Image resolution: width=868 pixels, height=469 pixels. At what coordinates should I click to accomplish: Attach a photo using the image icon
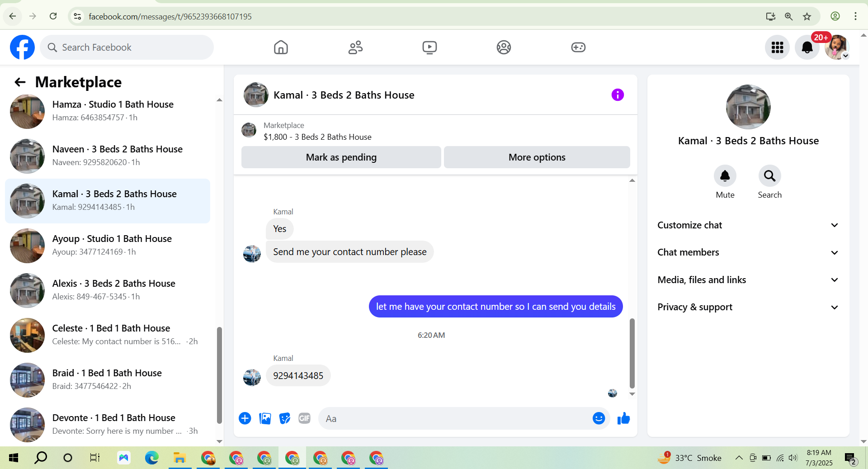(265, 418)
